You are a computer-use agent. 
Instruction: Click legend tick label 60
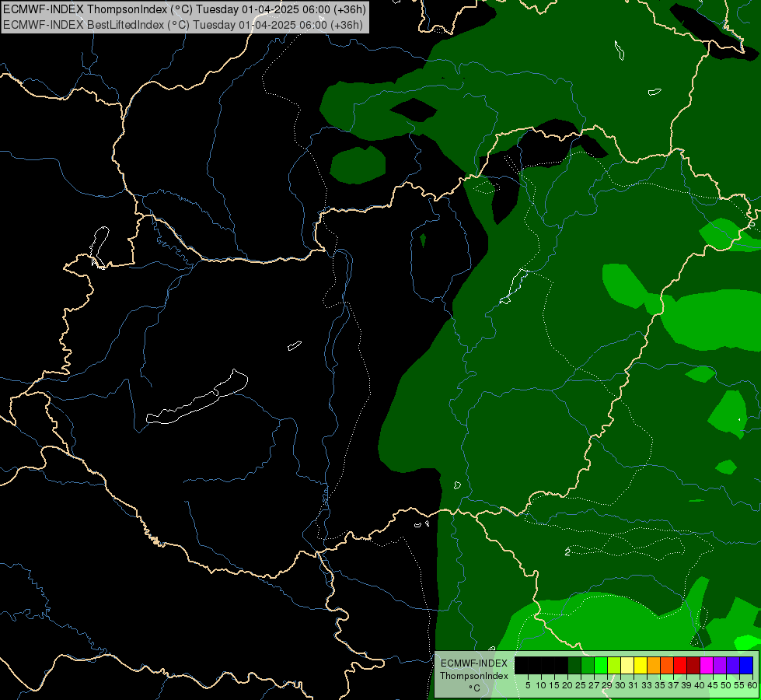tap(752, 685)
